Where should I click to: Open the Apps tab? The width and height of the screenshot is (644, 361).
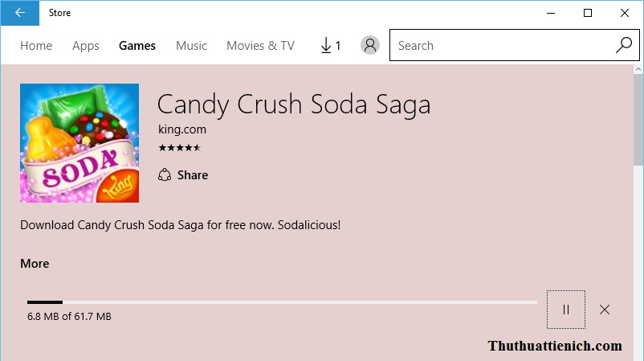pyautogui.click(x=85, y=46)
